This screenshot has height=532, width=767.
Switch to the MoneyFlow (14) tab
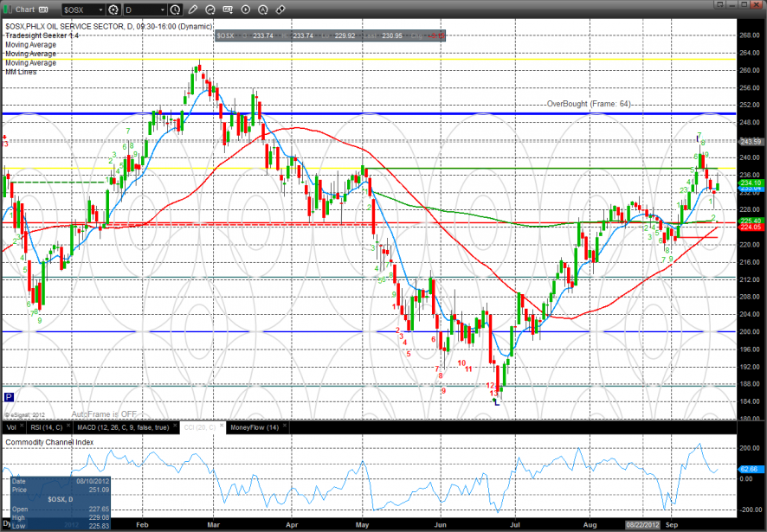tap(255, 427)
